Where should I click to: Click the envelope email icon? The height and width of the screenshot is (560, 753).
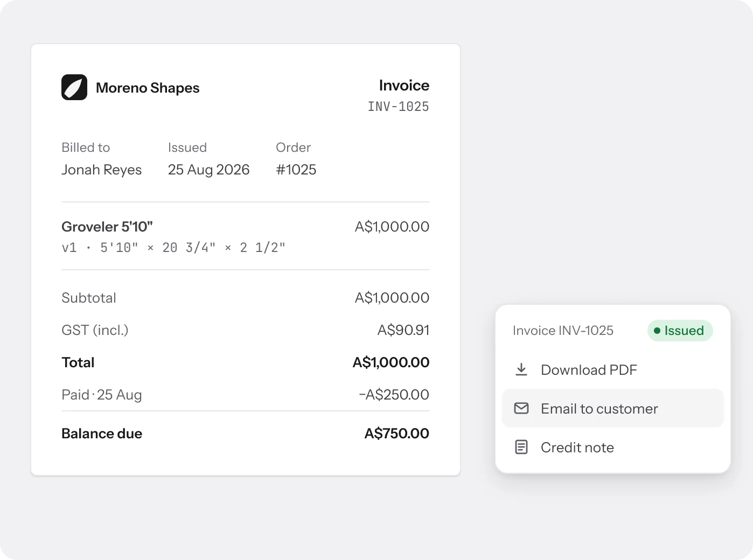(x=521, y=408)
